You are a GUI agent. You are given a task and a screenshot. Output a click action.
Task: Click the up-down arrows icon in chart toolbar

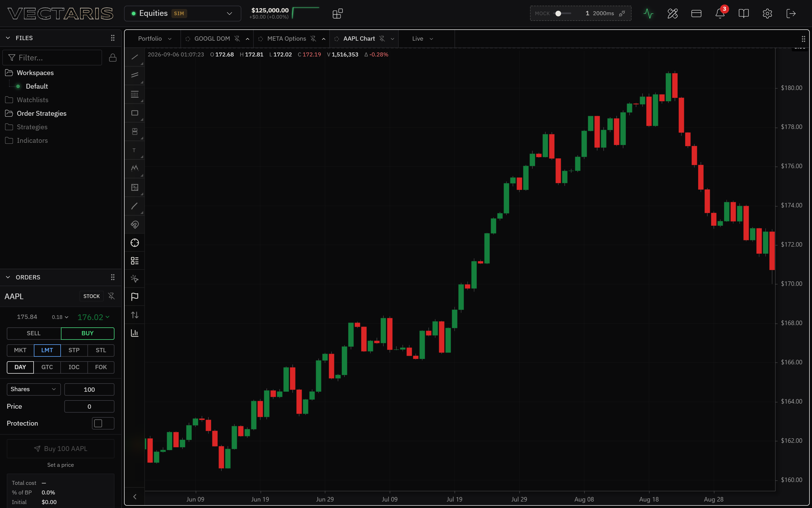coord(134,315)
